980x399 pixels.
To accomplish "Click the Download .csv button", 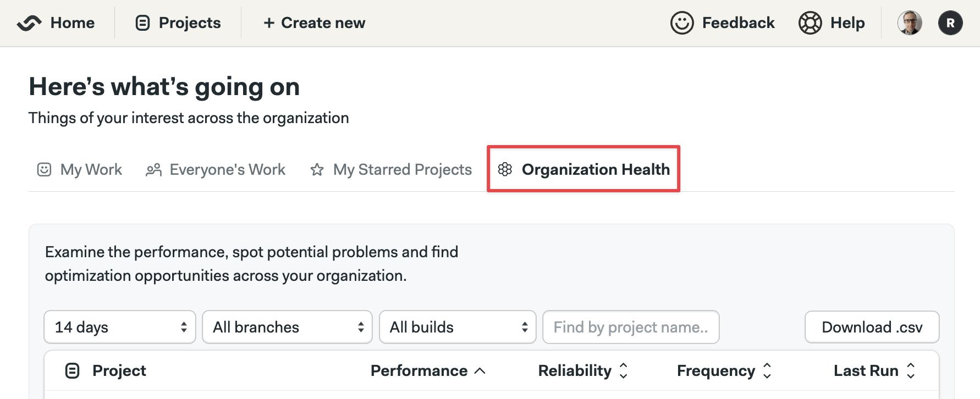I will click(872, 327).
